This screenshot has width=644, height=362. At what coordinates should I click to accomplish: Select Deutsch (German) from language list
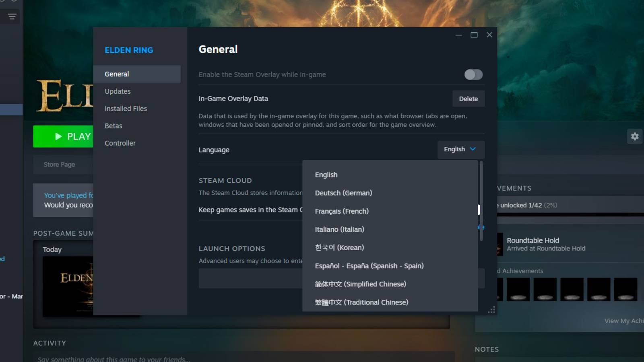343,193
